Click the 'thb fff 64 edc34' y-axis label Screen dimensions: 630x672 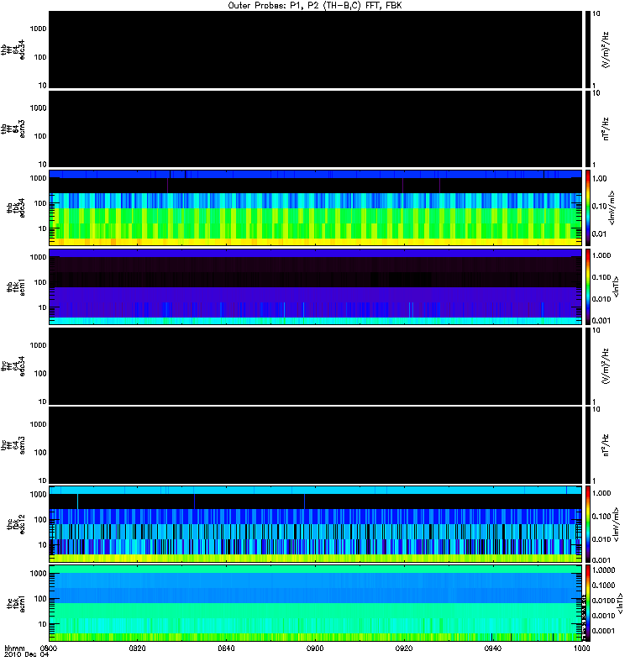[13, 50]
